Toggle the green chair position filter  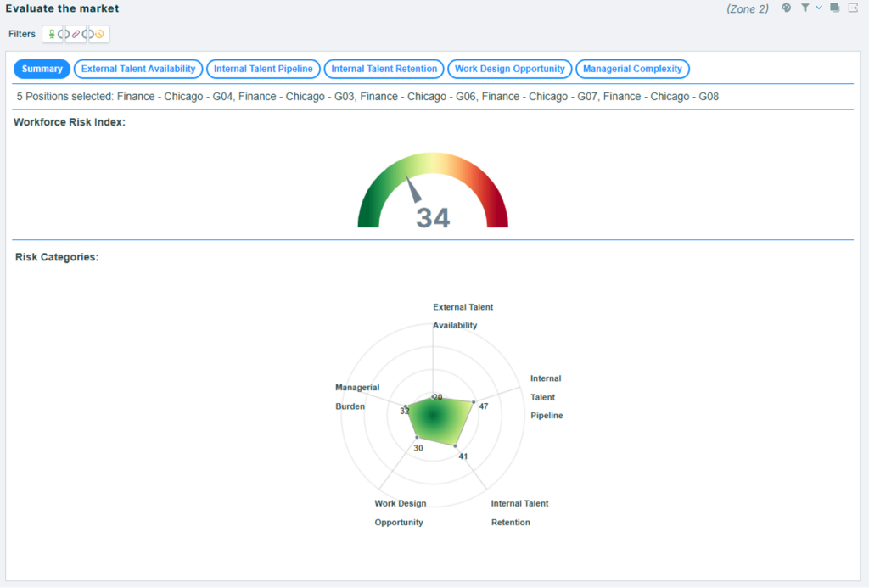click(52, 34)
